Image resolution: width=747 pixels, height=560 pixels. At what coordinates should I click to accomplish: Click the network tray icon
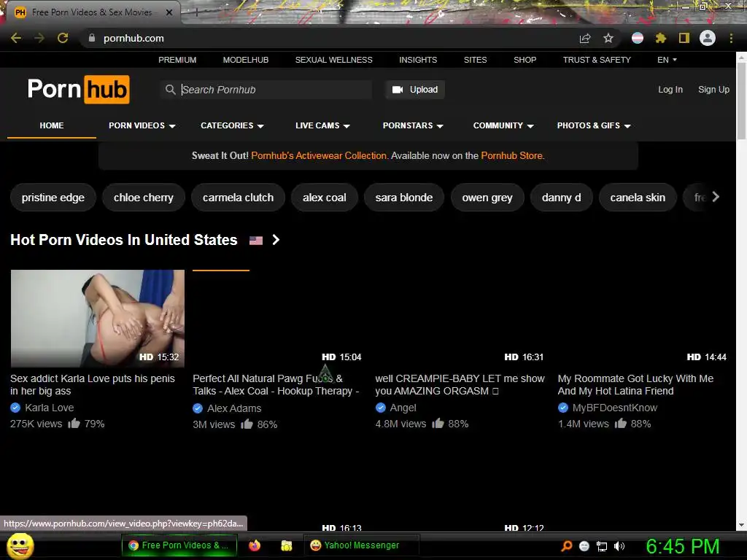pyautogui.click(x=602, y=546)
